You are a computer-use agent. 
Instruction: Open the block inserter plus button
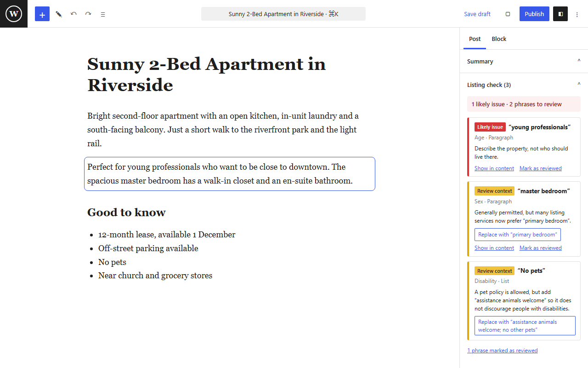pos(42,14)
